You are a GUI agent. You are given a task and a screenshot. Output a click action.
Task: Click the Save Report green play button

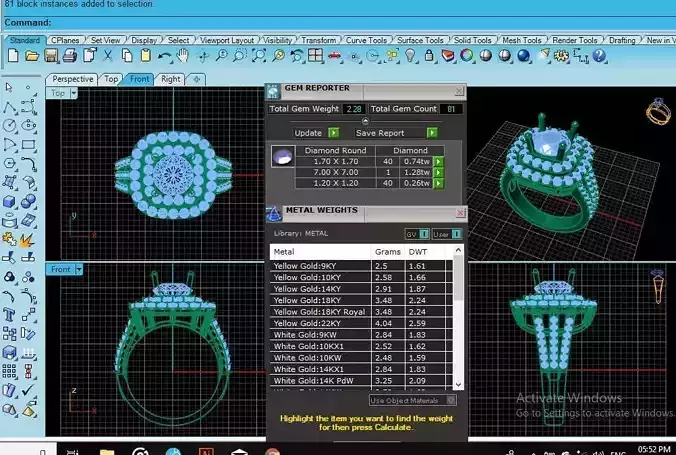[x=432, y=133]
